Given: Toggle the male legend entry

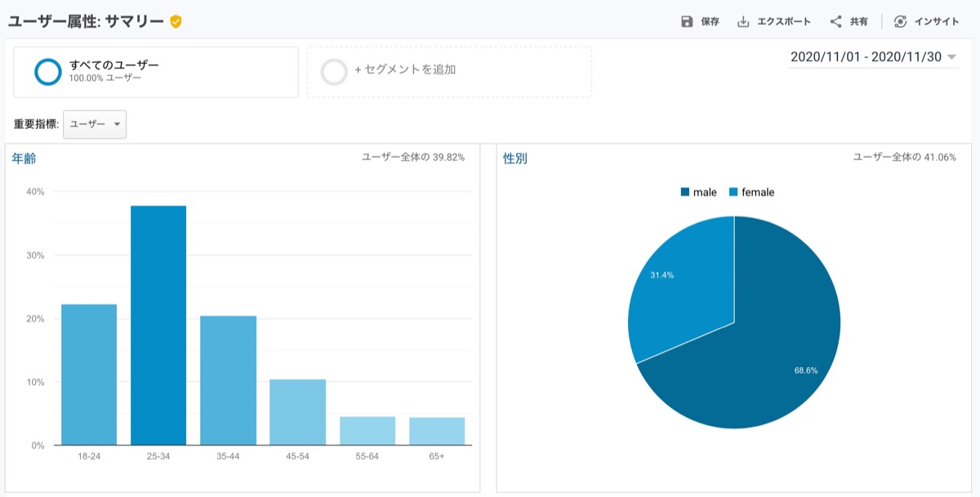Looking at the screenshot, I should pos(698,192).
